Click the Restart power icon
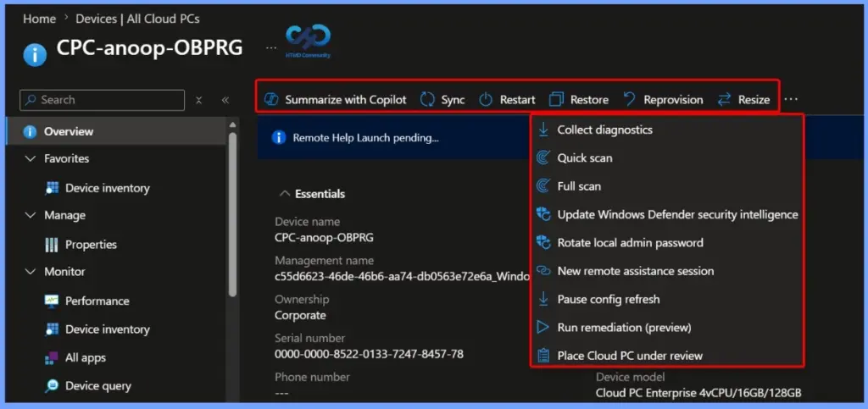 click(x=486, y=100)
